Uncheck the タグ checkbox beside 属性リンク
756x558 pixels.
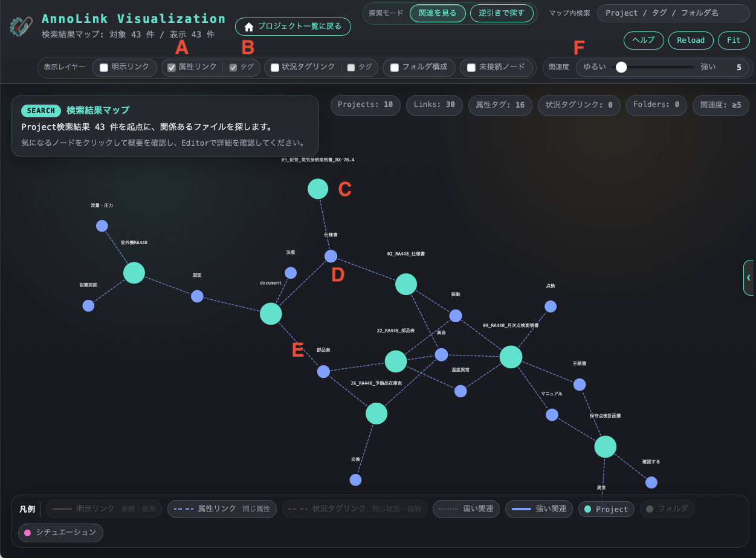click(233, 67)
